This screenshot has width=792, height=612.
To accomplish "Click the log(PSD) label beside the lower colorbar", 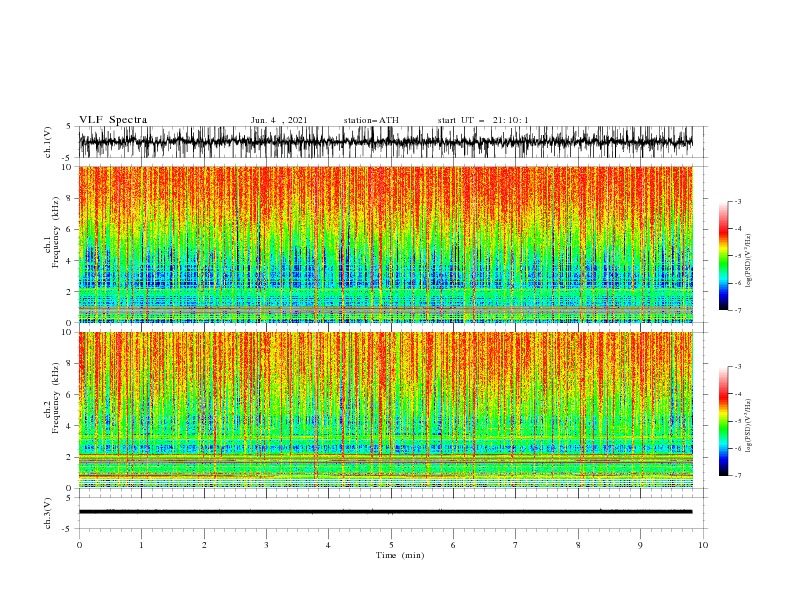I will (749, 426).
